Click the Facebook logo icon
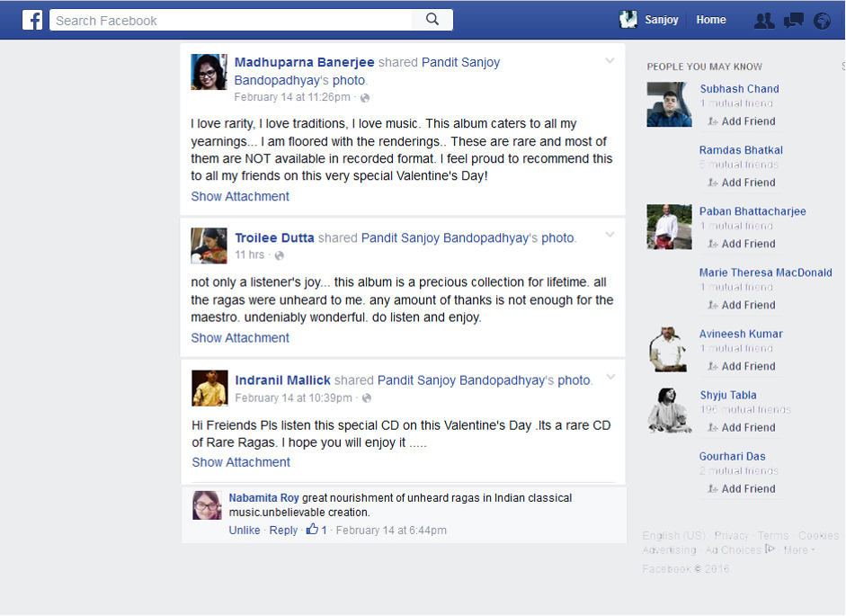This screenshot has height=616, width=846. [32, 20]
